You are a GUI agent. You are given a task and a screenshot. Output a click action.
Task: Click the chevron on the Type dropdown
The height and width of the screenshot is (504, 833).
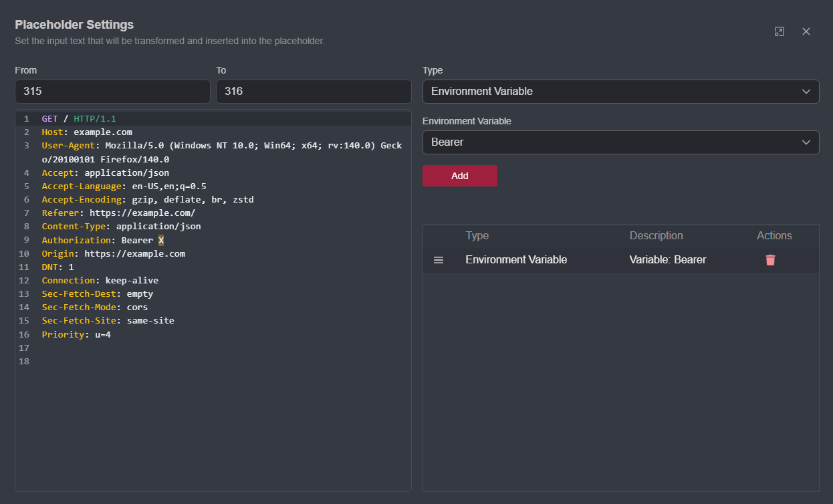point(806,91)
